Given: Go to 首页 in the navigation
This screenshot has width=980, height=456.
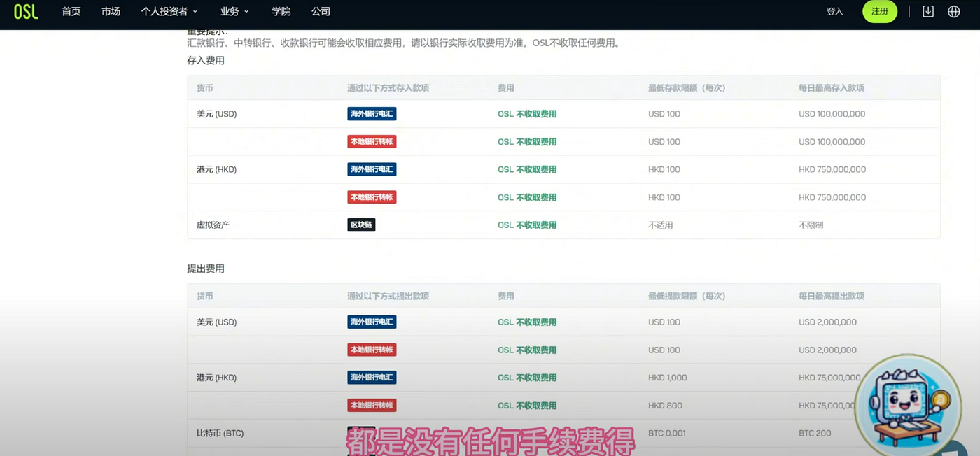Looking at the screenshot, I should coord(71,11).
